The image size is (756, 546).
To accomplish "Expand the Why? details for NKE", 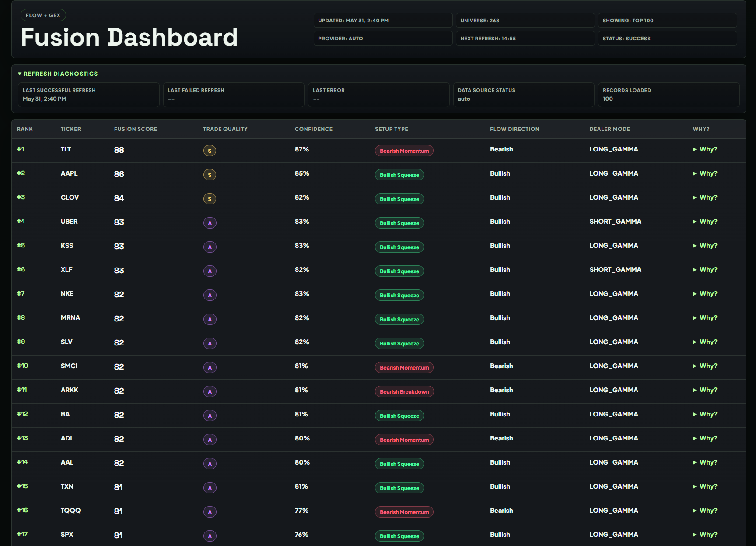I will (x=705, y=294).
